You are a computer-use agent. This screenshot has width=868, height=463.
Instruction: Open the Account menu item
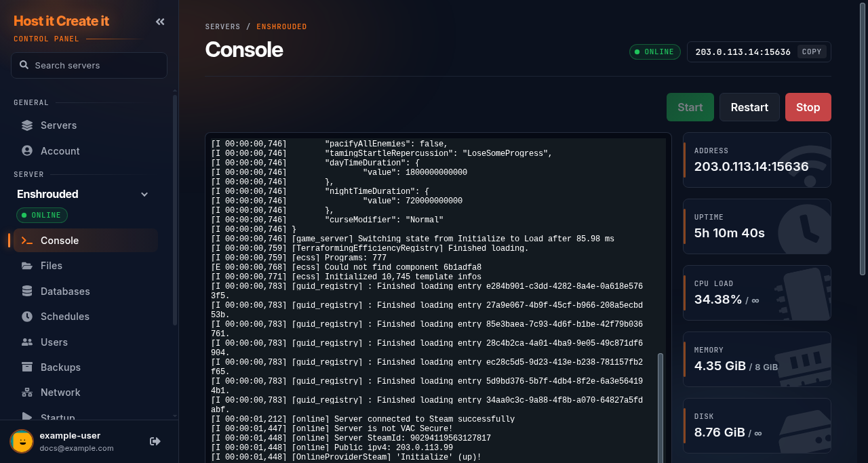[85, 150]
